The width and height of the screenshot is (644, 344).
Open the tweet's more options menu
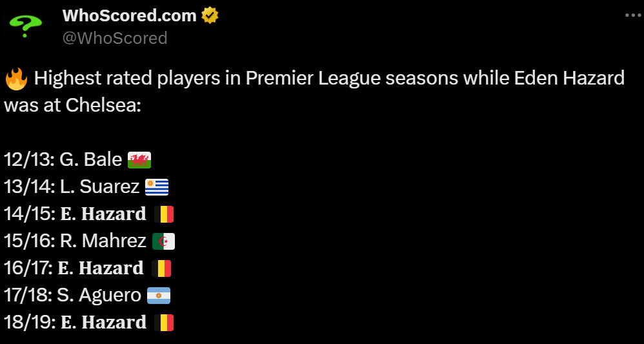coord(629,15)
